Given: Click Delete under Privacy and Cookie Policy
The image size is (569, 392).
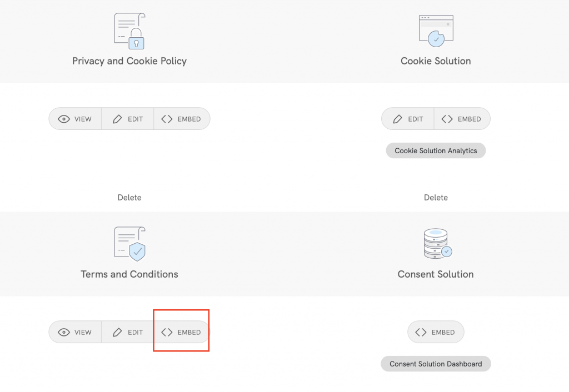Looking at the screenshot, I should 129,197.
